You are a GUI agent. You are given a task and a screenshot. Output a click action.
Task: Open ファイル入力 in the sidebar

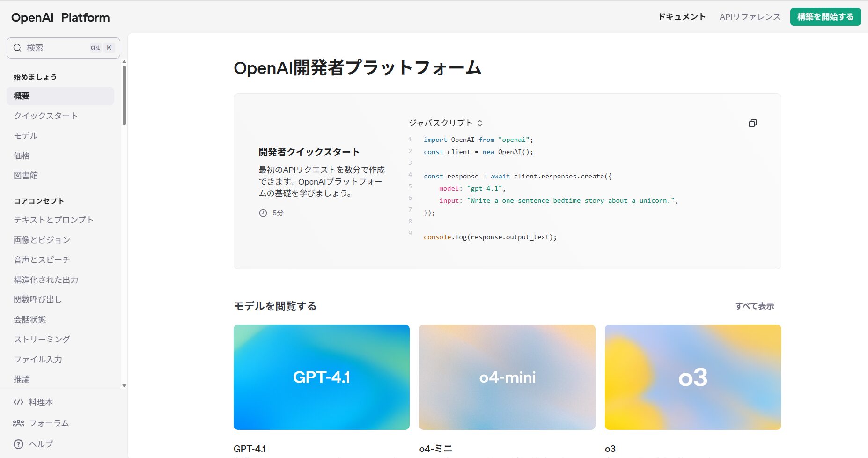point(60,359)
